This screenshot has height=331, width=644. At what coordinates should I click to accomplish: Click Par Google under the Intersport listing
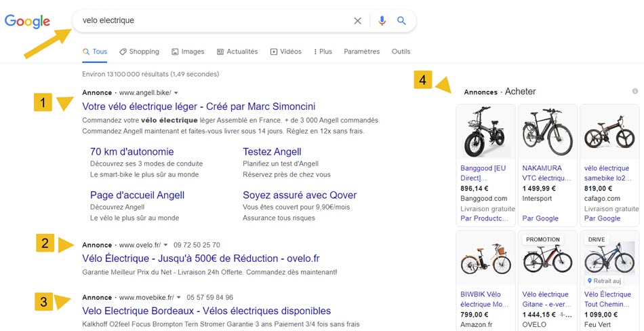[x=540, y=218]
